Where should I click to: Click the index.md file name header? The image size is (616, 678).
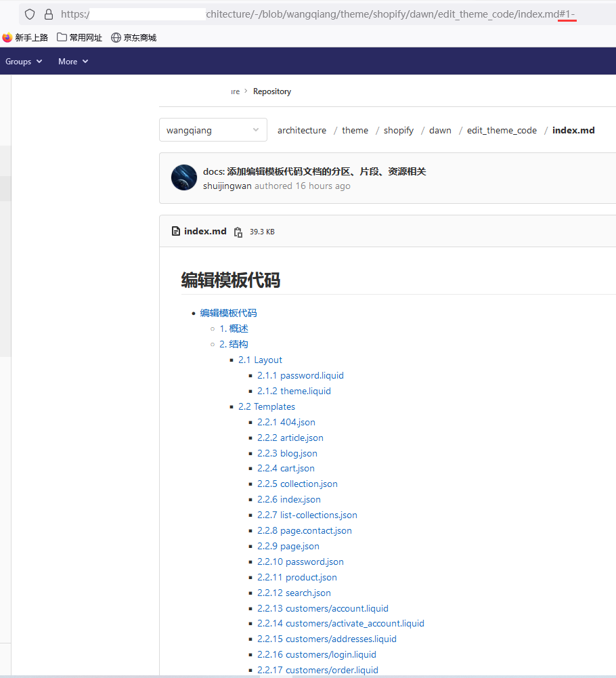[x=205, y=232]
